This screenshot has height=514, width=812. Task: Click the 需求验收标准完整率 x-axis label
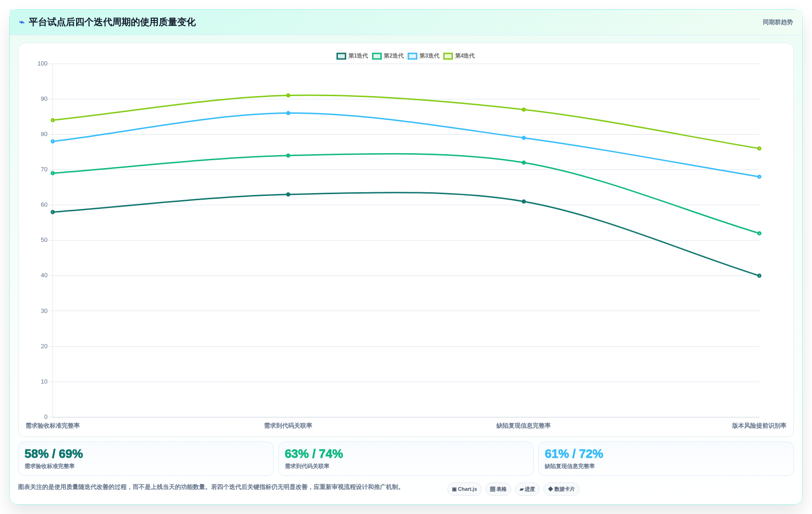pyautogui.click(x=52, y=426)
